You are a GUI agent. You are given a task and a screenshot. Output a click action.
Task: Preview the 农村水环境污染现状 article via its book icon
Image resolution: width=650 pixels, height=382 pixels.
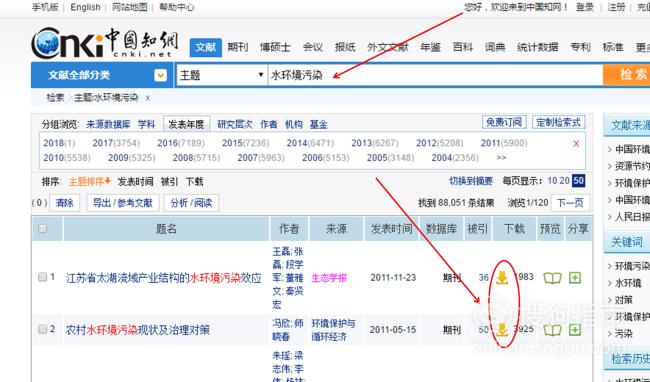552,330
